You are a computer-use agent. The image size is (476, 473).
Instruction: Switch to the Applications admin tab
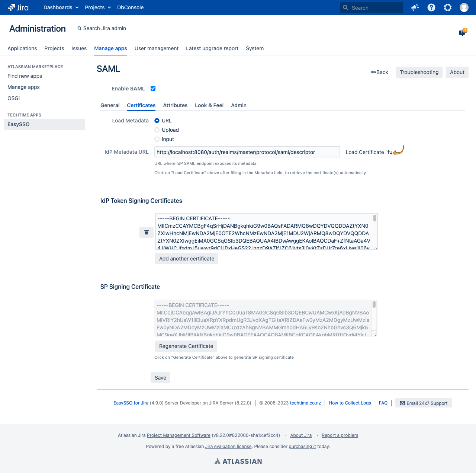click(22, 48)
